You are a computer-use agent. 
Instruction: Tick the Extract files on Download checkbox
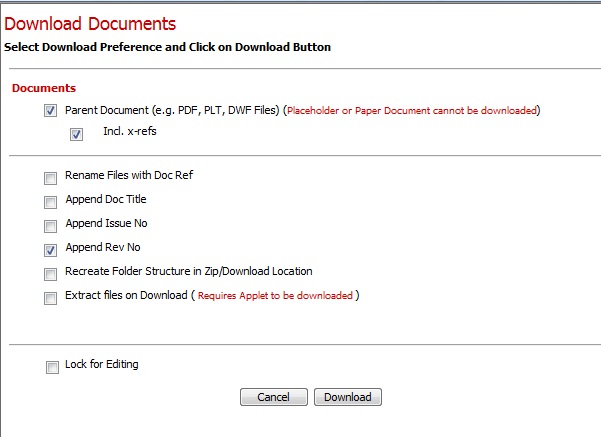pos(50,299)
